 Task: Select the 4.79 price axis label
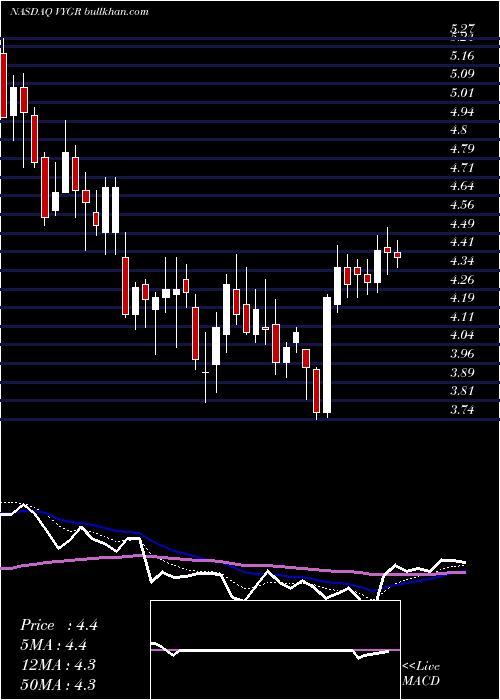click(x=462, y=149)
